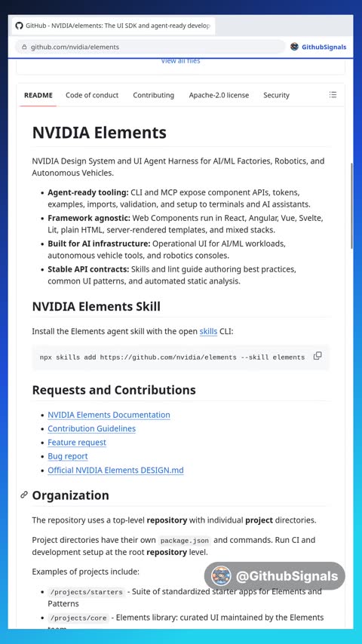362x644 pixels.
Task: Open the Apache-2.0 license tab
Action: pyautogui.click(x=219, y=95)
